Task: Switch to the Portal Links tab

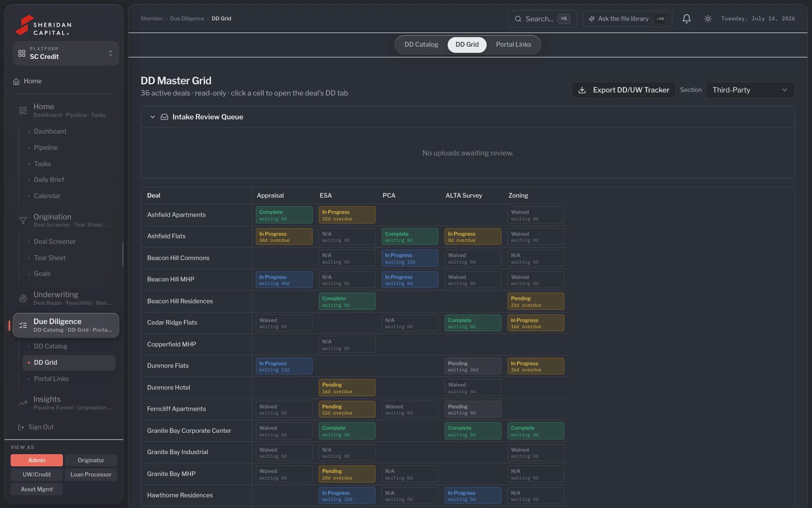Action: tap(513, 44)
